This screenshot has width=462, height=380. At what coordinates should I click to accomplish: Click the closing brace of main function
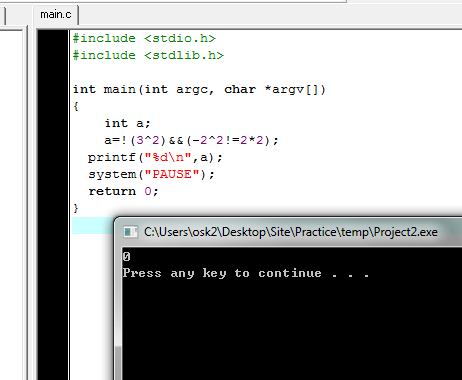(x=76, y=208)
